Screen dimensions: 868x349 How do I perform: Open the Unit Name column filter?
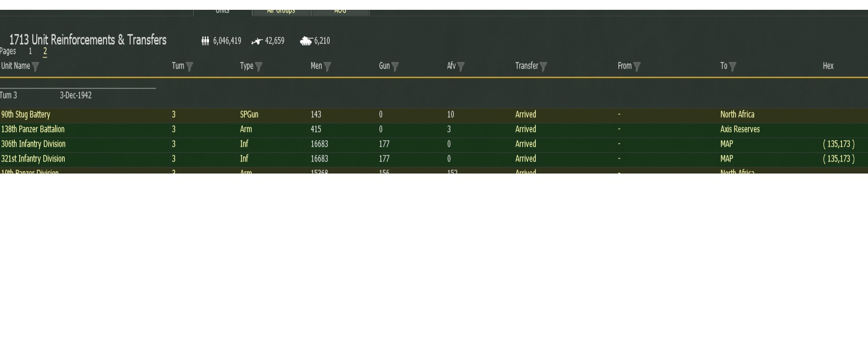35,67
